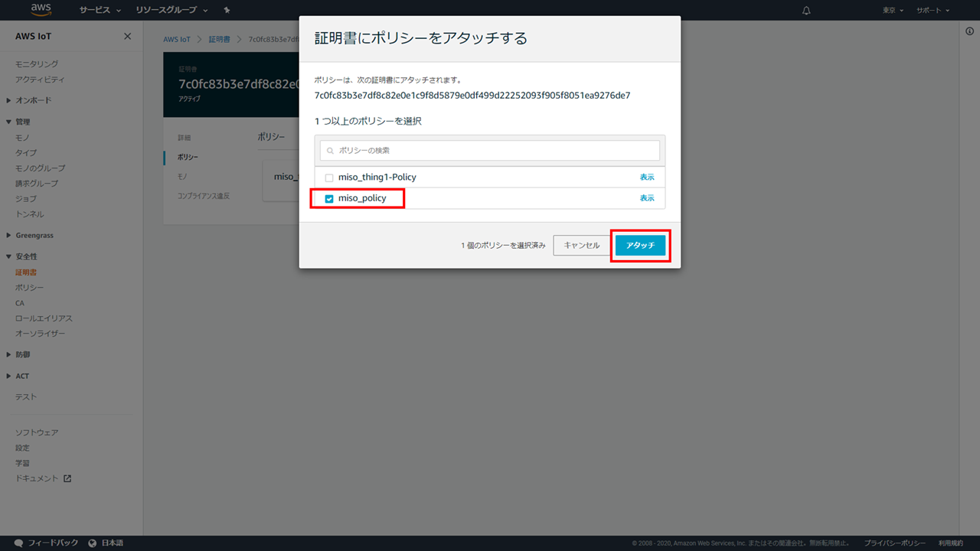Viewport: 980px width, 551px height.
Task: Open the notifications bell icon
Action: (806, 11)
